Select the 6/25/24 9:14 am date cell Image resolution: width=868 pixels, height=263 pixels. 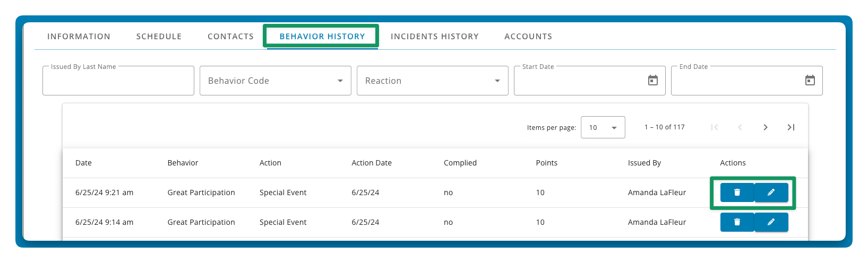[104, 222]
